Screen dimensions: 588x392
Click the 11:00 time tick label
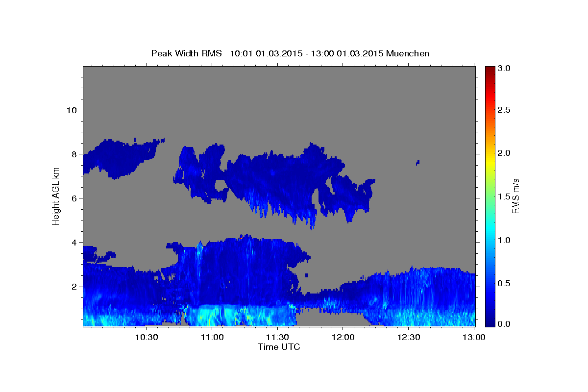212,338
